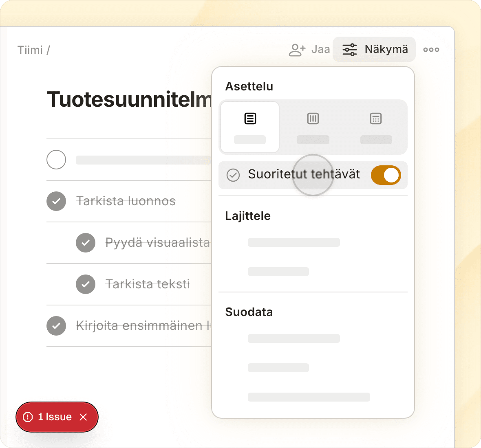Uncheck Kirjoita ensimmäinen task checkbox
Screen dimensions: 481x448
pos(56,326)
